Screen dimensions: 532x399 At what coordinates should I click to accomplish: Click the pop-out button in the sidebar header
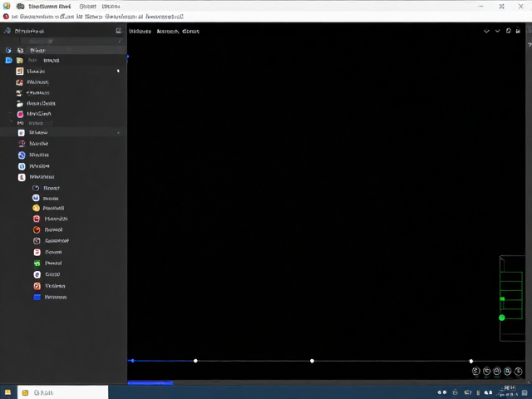[x=118, y=31]
